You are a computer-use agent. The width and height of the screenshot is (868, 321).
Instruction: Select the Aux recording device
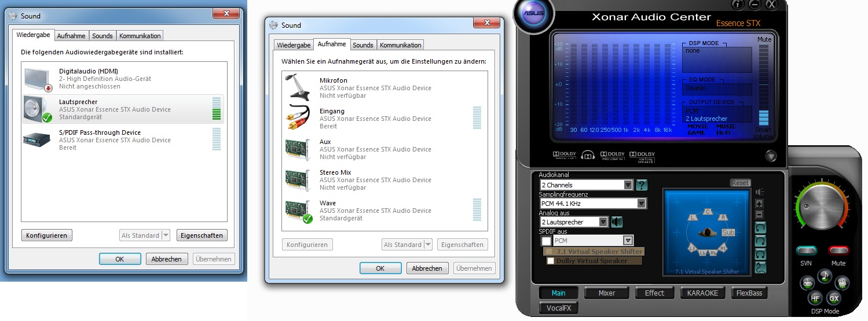385,149
